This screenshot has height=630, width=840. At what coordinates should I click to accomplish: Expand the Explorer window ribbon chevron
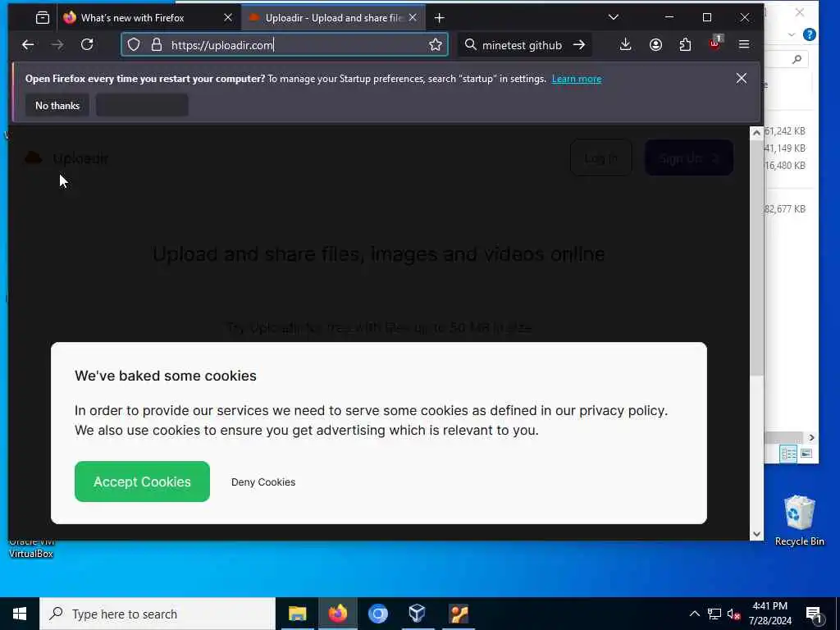[x=792, y=34]
